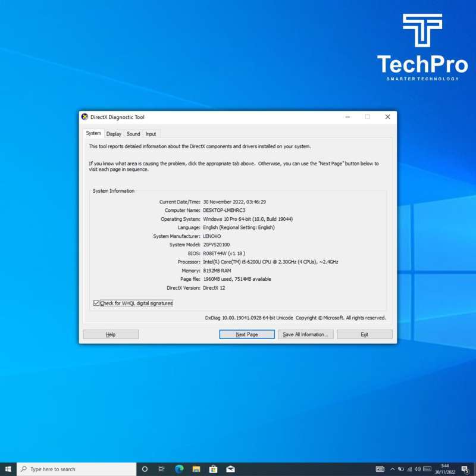Click Save All Information button

tap(305, 334)
